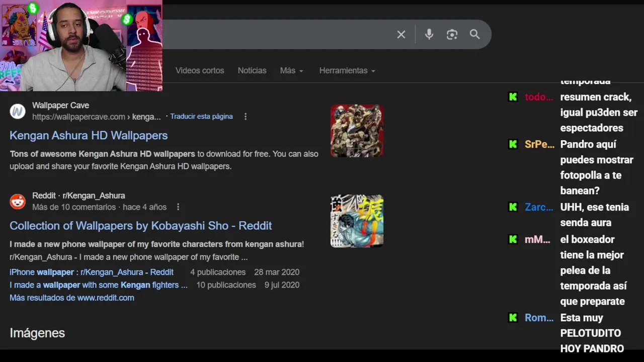This screenshot has height=362, width=644.
Task: Click the Kick badge next to Zarc... chat user
Action: 513,207
